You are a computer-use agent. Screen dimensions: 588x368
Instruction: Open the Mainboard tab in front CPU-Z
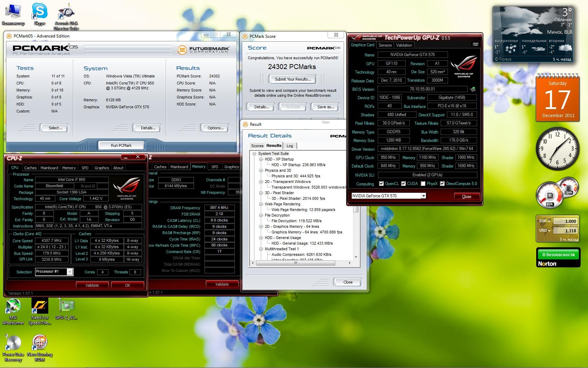[x=49, y=168]
